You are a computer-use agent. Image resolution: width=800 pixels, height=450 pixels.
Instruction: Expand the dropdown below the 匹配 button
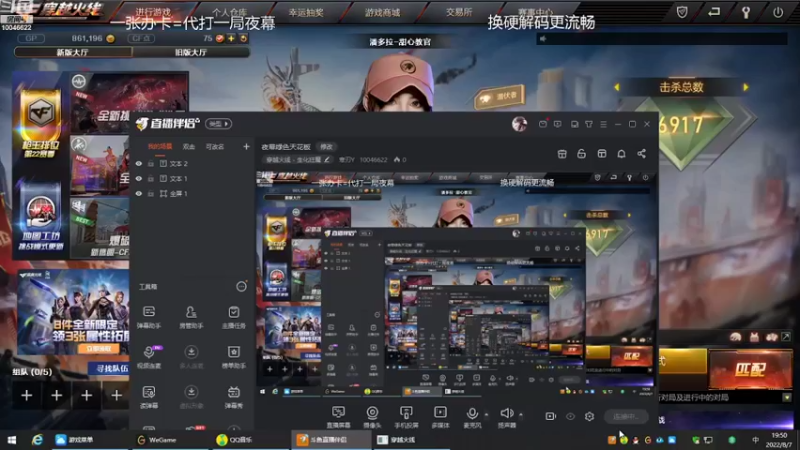pos(787,397)
